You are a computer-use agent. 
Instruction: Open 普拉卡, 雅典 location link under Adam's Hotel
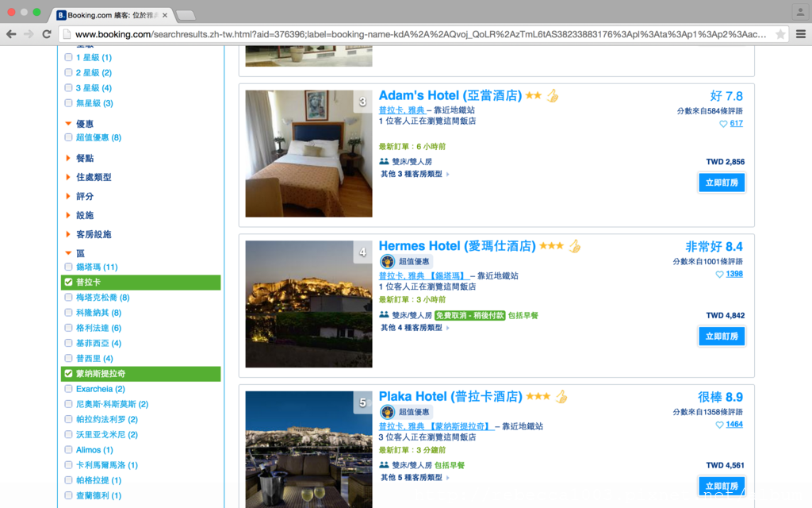402,110
